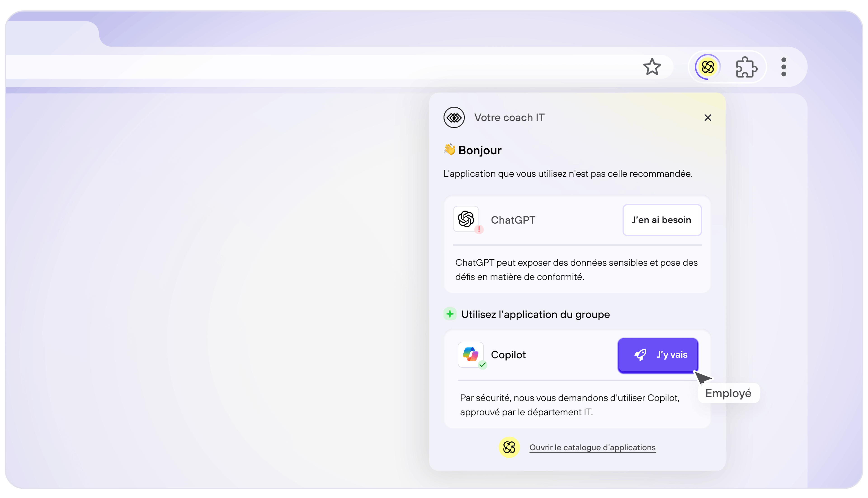Viewport: 868px width, 498px height.
Task: Click the "Votre coach IT" title text
Action: pyautogui.click(x=509, y=118)
